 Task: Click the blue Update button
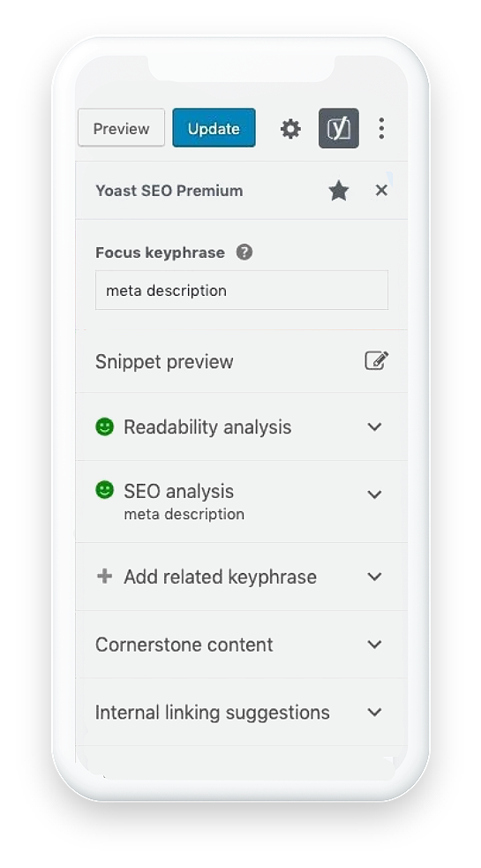click(214, 128)
